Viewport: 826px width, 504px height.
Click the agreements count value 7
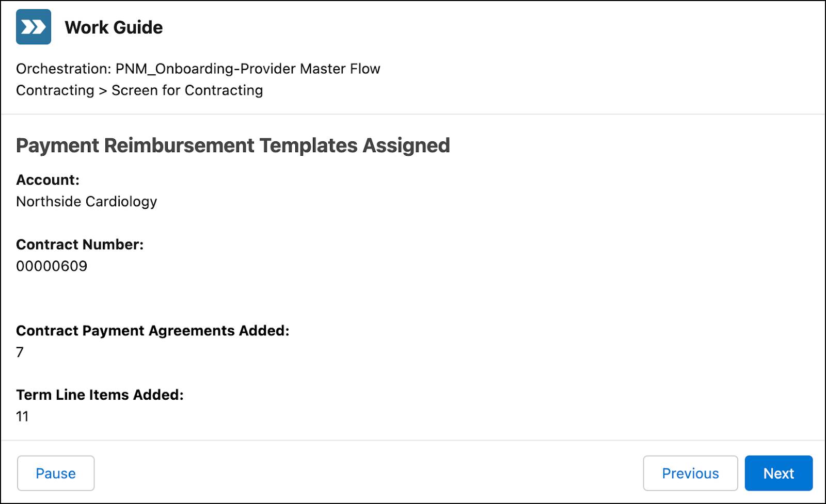pyautogui.click(x=20, y=352)
